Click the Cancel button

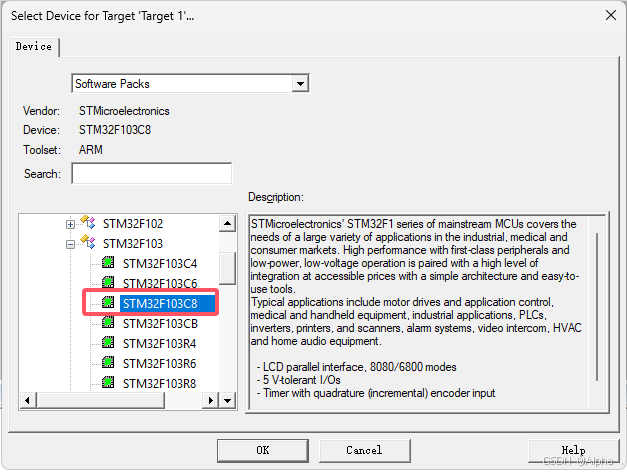coord(364,450)
